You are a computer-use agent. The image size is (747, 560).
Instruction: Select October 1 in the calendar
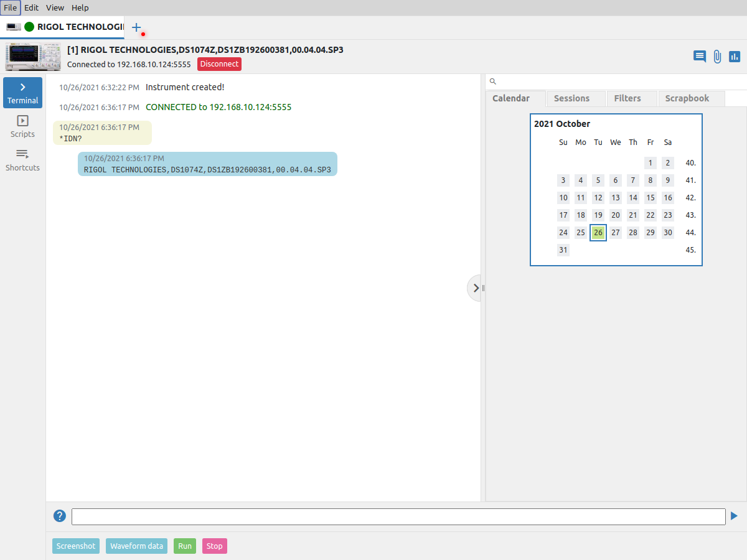pos(651,163)
